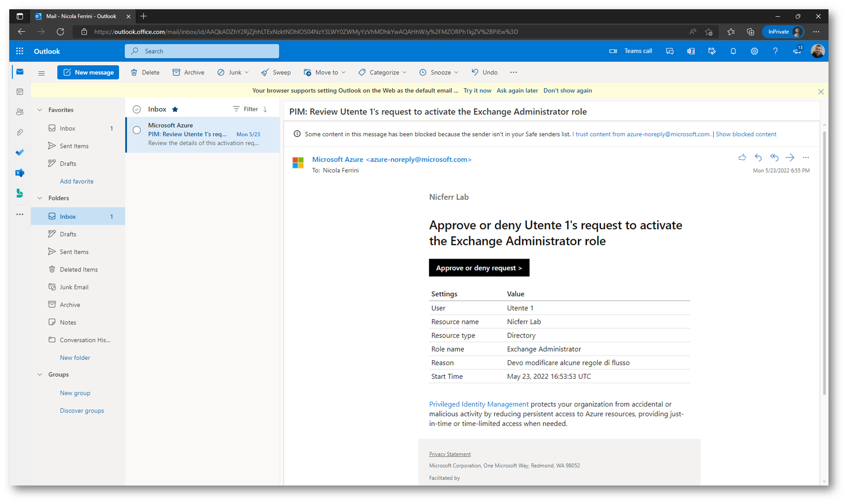Reply to the message with reply arrow
The height and width of the screenshot is (504, 847).
(758, 157)
